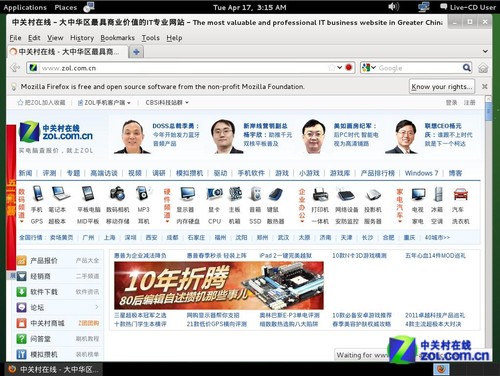Screen dimensions: 500x376
Task: Click the 主板 motherboard category icon
Action: click(235, 194)
